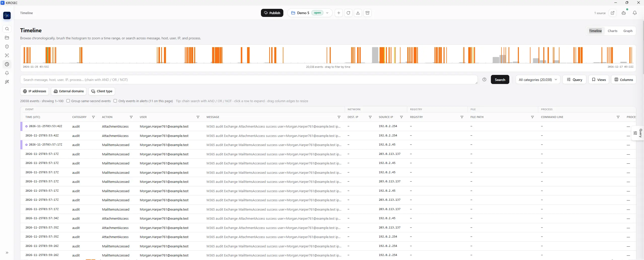Click the first orange bar in histogram
The image size is (644, 260).
coord(24,55)
